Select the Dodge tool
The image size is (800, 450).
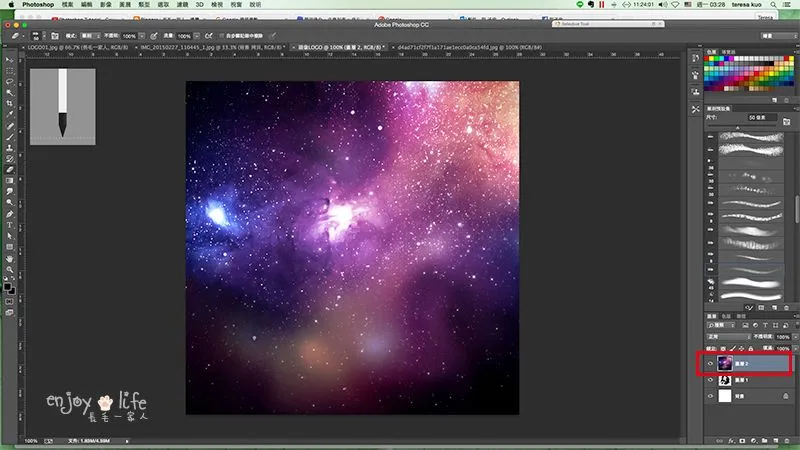[x=10, y=203]
